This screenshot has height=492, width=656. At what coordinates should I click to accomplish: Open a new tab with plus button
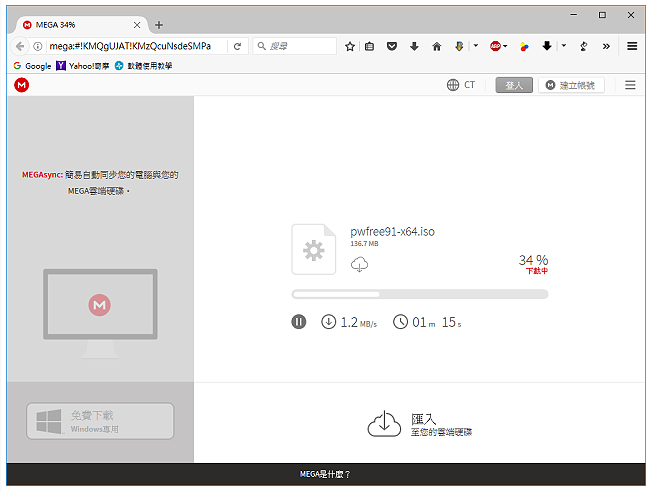(159, 25)
